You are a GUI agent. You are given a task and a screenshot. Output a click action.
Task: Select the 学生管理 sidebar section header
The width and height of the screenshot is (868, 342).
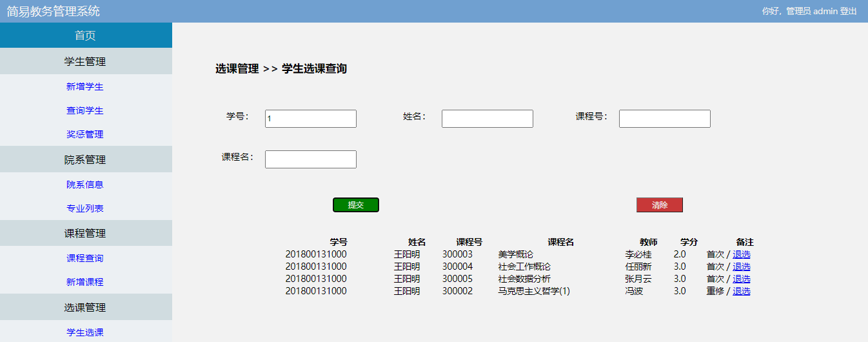click(86, 62)
